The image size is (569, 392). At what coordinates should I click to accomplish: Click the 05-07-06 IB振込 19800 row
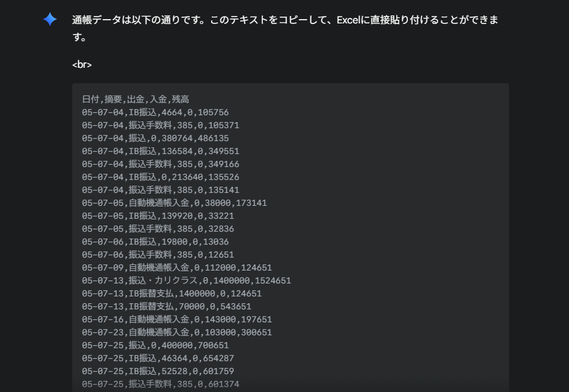point(156,242)
